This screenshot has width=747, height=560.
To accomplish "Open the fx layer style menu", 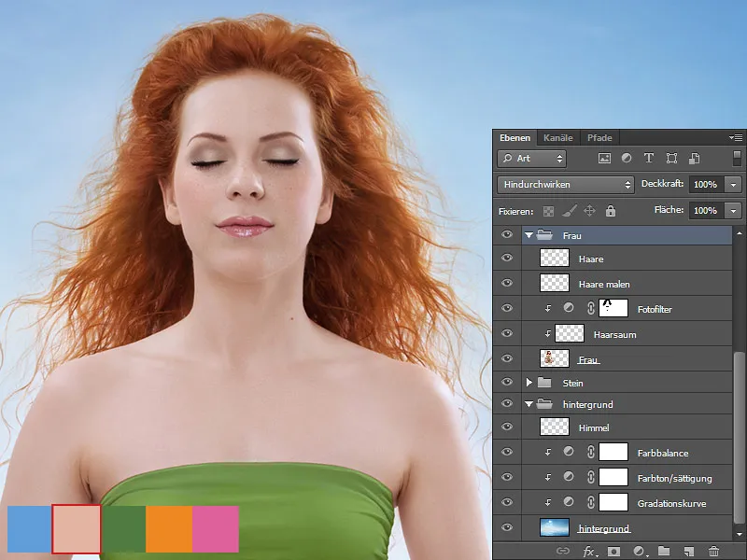I will [589, 552].
